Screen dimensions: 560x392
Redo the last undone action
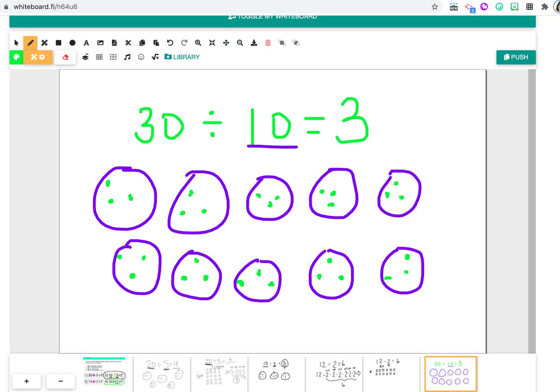[184, 42]
